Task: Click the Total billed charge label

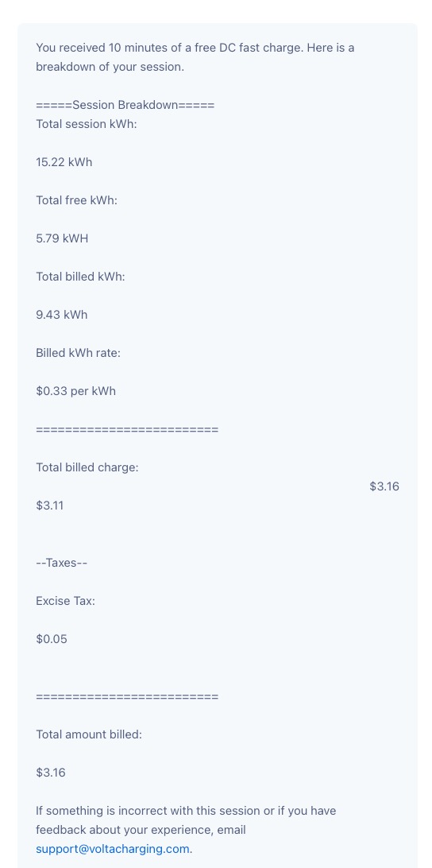Action: 87,467
